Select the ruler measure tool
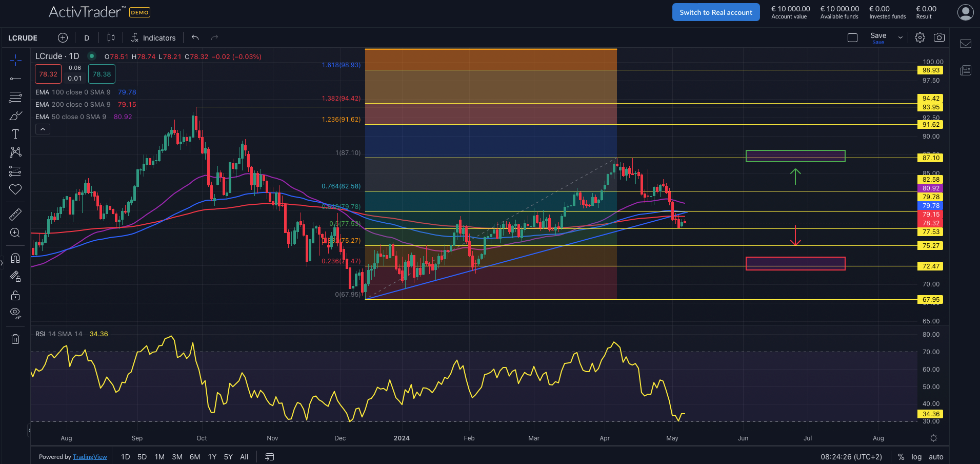980x464 pixels. [x=15, y=214]
